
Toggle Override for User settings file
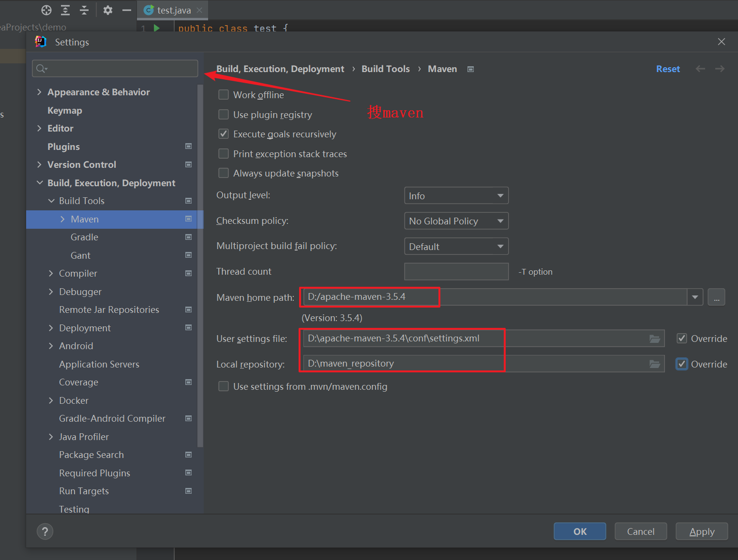682,339
